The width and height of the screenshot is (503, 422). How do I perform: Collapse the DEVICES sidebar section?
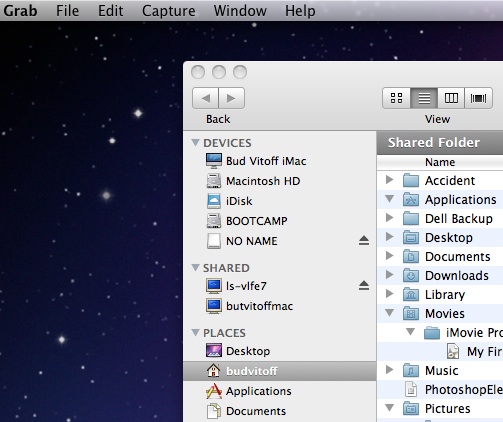(x=195, y=143)
